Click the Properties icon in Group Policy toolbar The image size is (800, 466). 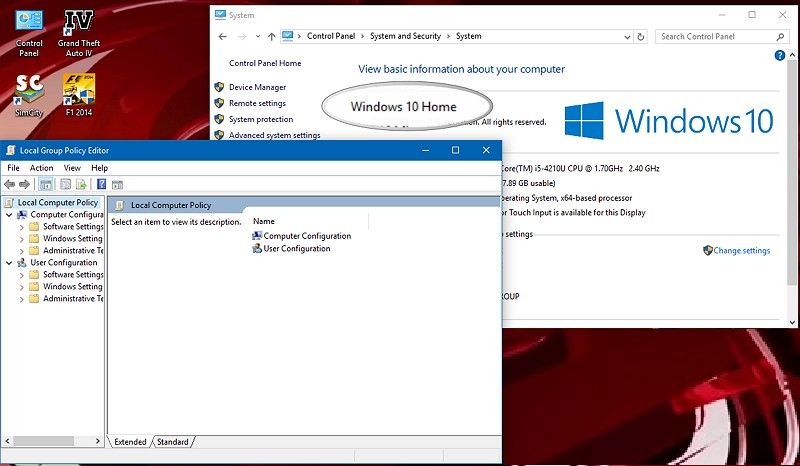(x=65, y=184)
